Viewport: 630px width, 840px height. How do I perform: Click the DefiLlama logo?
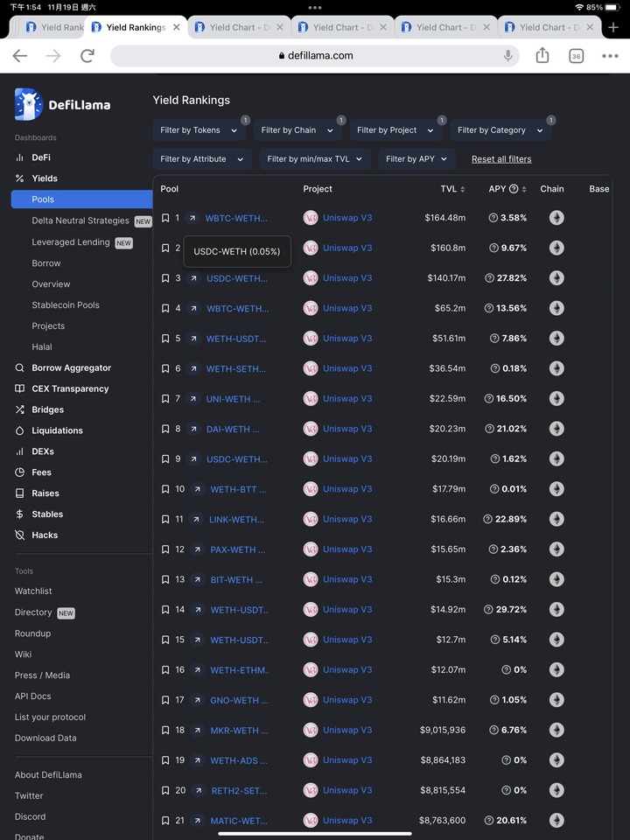[63, 104]
